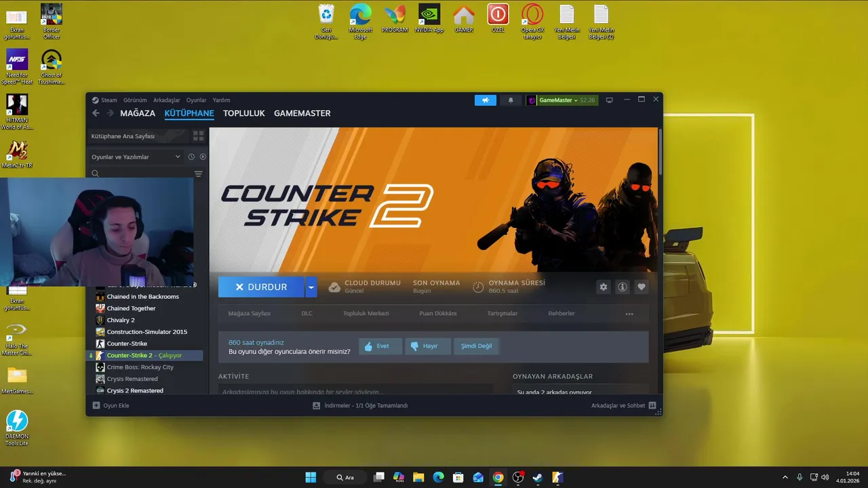Screen dimensions: 868x488
Task: Show Counter-Strike 2 game info icon
Action: pyautogui.click(x=622, y=287)
